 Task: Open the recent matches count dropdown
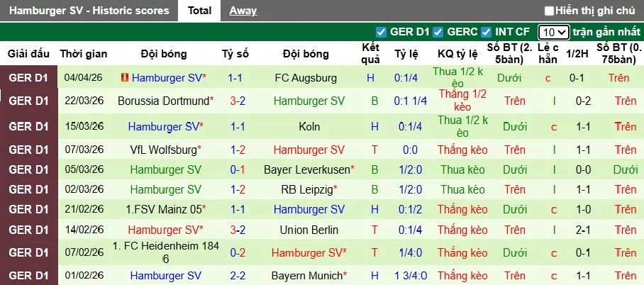pos(553,32)
